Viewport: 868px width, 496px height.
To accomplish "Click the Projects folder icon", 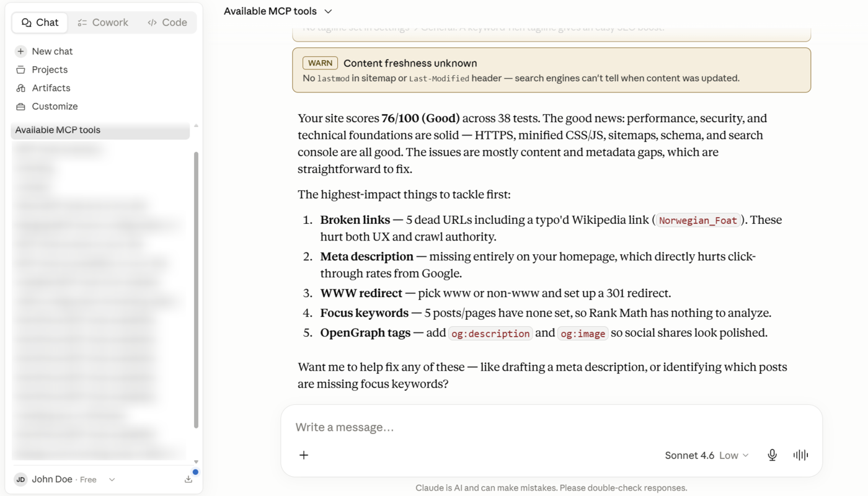I will (21, 69).
